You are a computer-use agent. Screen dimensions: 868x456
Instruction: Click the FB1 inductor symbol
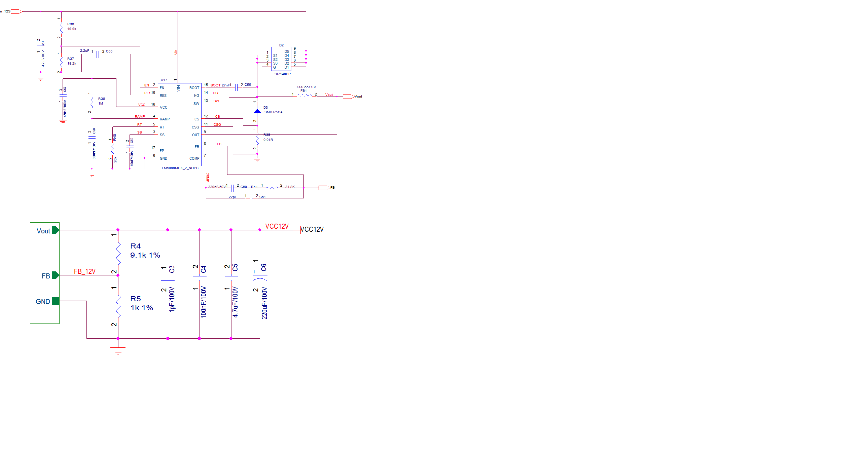point(304,96)
